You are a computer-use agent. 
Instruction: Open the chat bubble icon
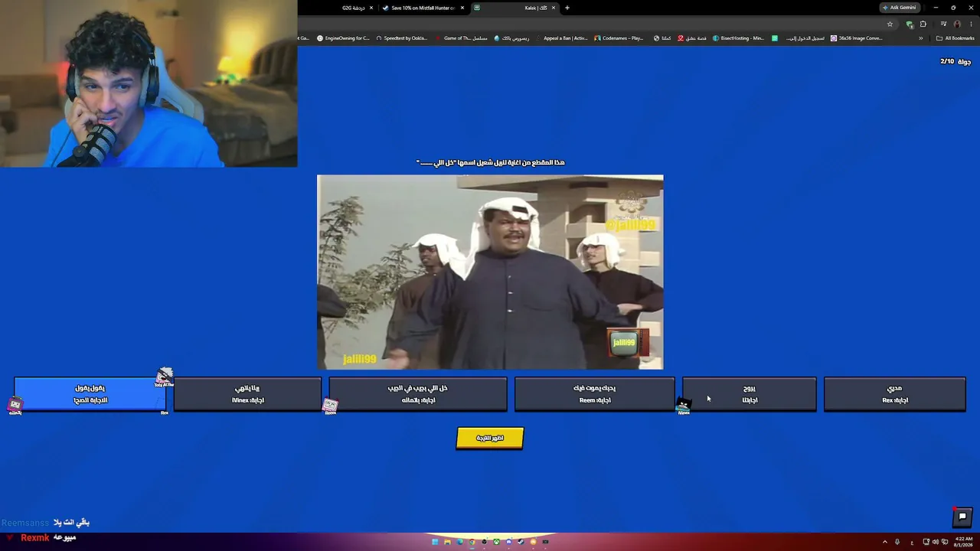tap(962, 517)
